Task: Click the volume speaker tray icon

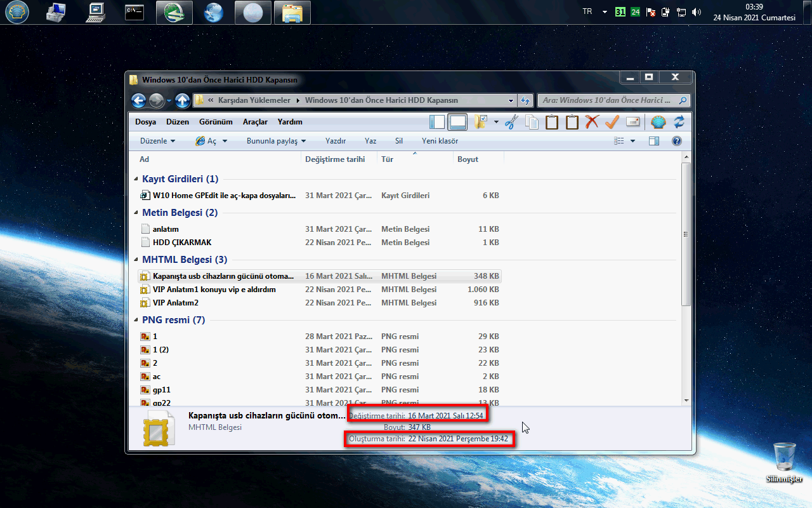Action: pyautogui.click(x=697, y=11)
